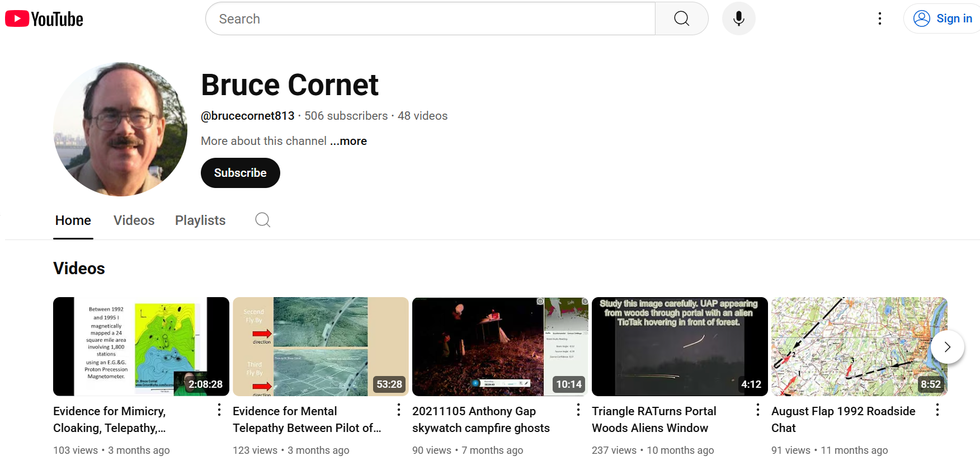The width and height of the screenshot is (980, 465).
Task: Switch to the Playlists tab
Action: coord(200,220)
